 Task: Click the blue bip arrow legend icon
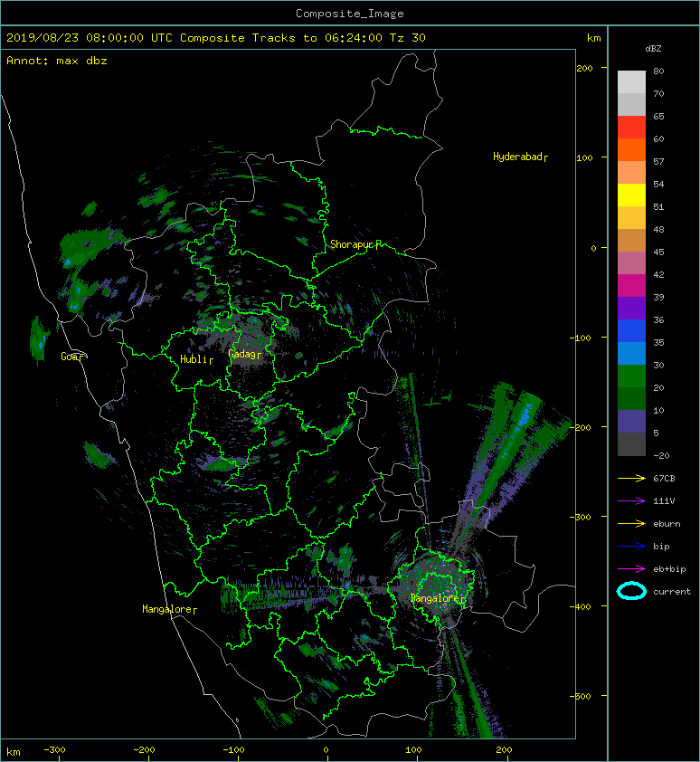coord(631,547)
